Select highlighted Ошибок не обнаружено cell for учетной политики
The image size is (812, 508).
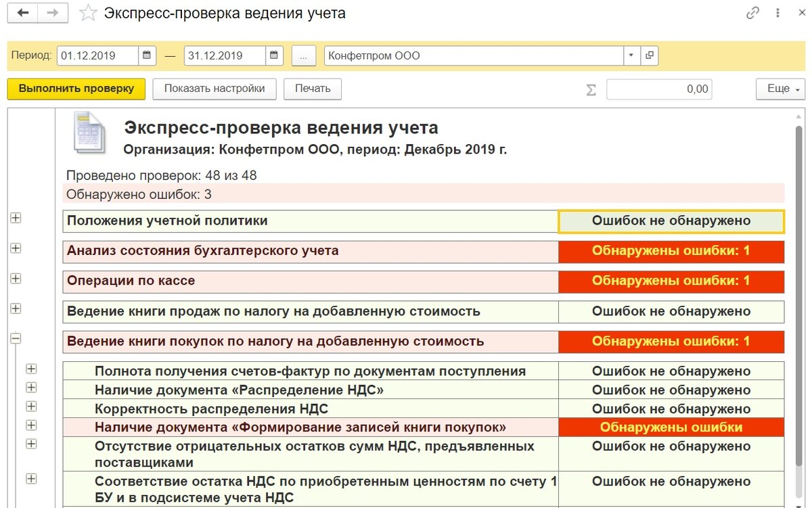coord(671,221)
